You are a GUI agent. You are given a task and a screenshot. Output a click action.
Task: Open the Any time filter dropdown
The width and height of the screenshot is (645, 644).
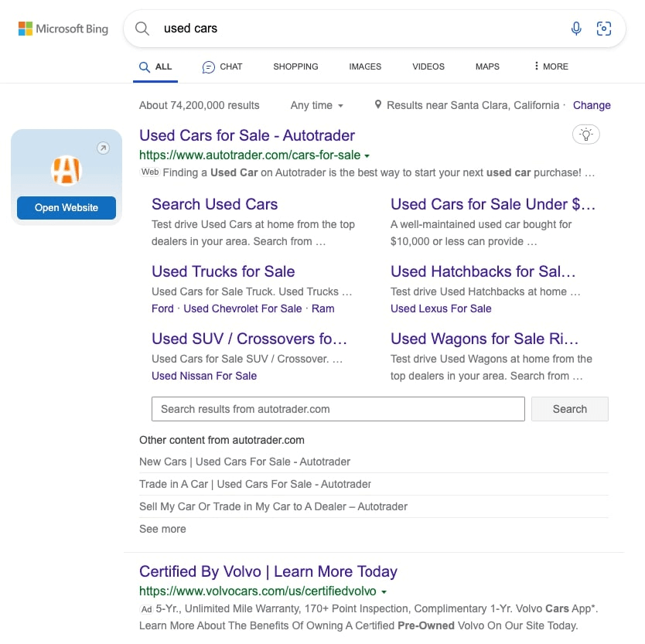coord(317,106)
